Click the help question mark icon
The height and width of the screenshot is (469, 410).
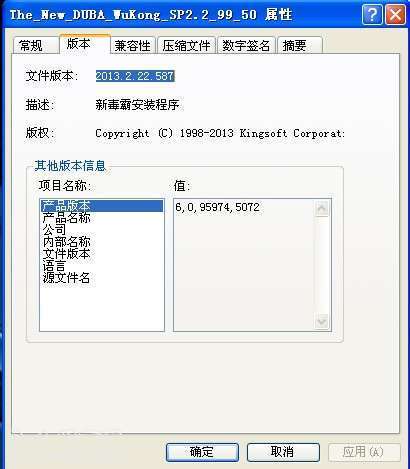pyautogui.click(x=372, y=15)
